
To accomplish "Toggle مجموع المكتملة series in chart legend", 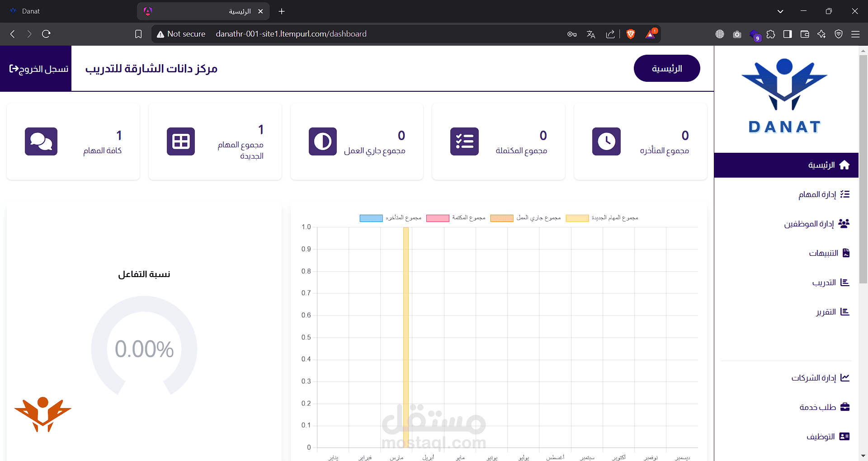I will click(437, 218).
